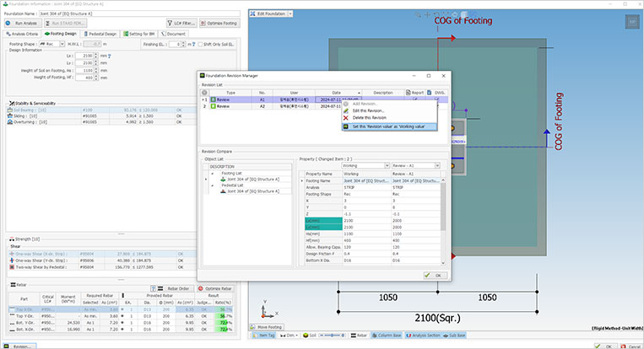Click the Overturning check row icon
This screenshot has width=644, height=349.
(10, 121)
